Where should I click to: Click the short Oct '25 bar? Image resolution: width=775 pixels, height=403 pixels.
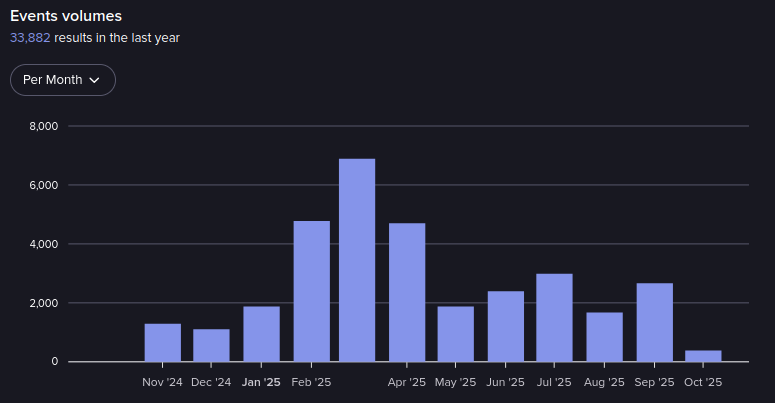(703, 356)
